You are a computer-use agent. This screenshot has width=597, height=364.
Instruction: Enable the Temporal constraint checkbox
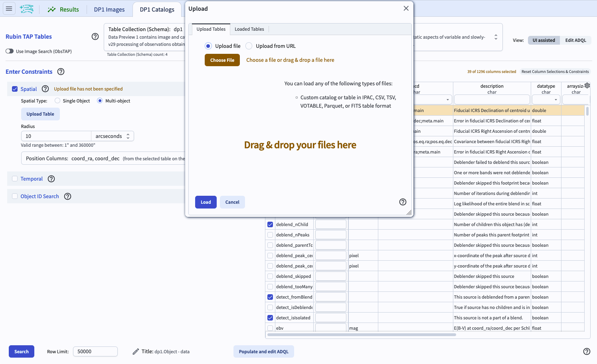pyautogui.click(x=15, y=179)
